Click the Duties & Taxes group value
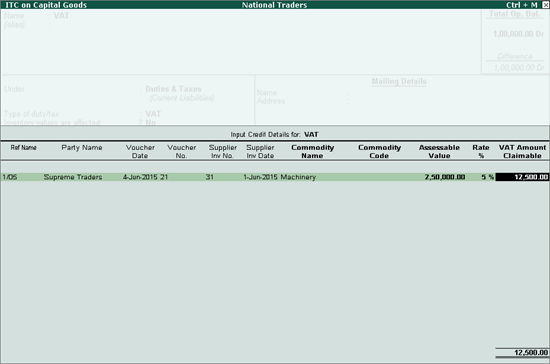 (173, 89)
